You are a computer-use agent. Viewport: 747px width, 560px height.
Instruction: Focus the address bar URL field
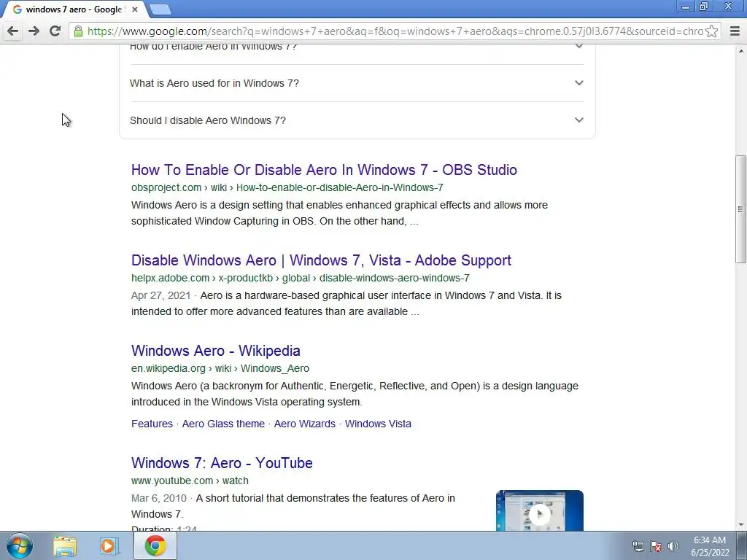395,31
